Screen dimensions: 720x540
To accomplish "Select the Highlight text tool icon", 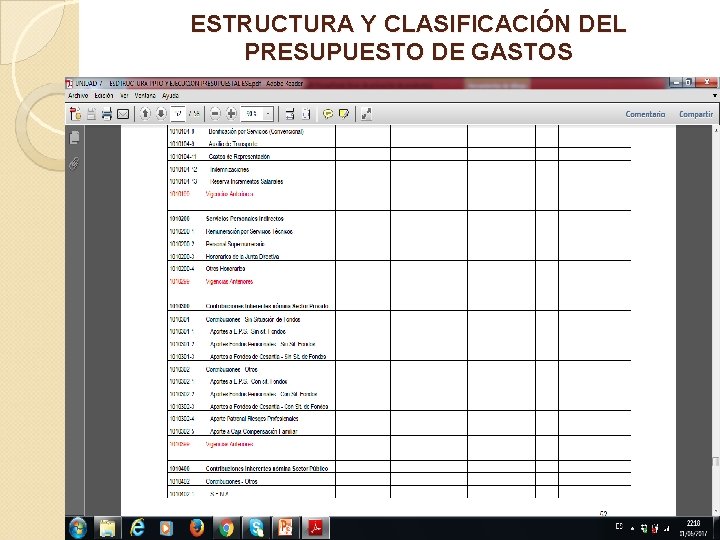I will [343, 113].
